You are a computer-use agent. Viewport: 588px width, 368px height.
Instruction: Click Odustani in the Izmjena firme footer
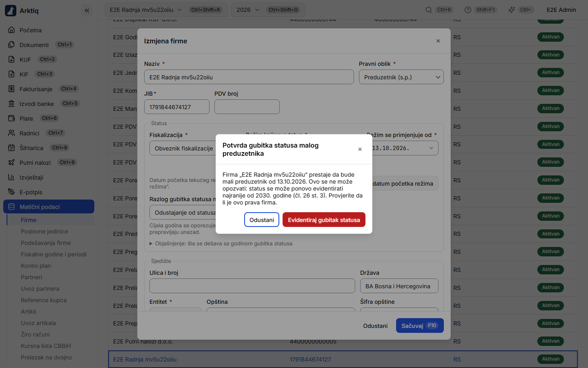pos(375,326)
